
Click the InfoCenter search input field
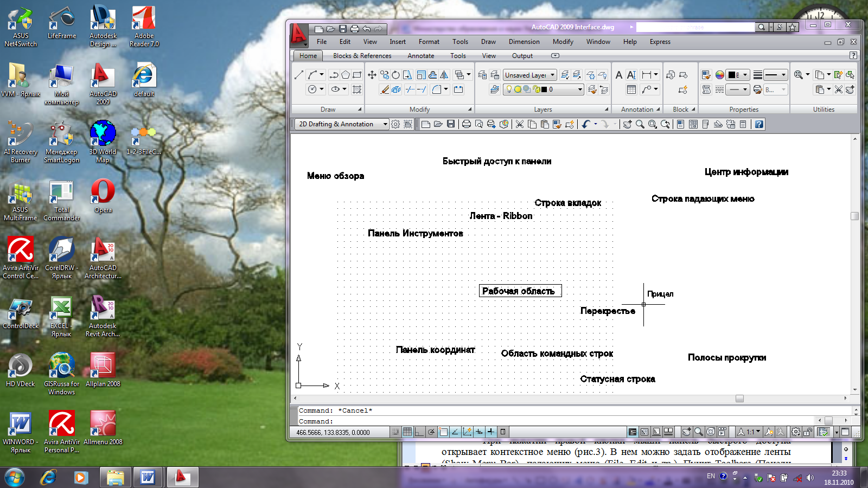click(x=695, y=27)
